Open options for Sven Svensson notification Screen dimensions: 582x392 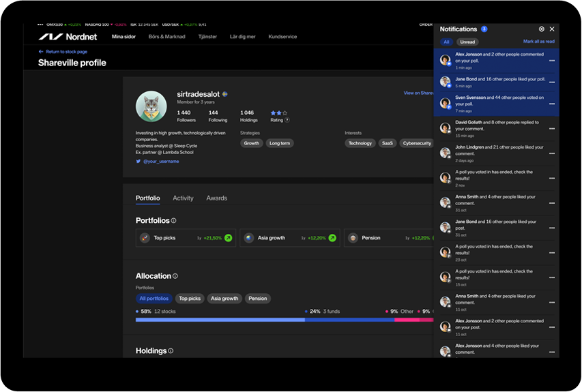tap(552, 104)
